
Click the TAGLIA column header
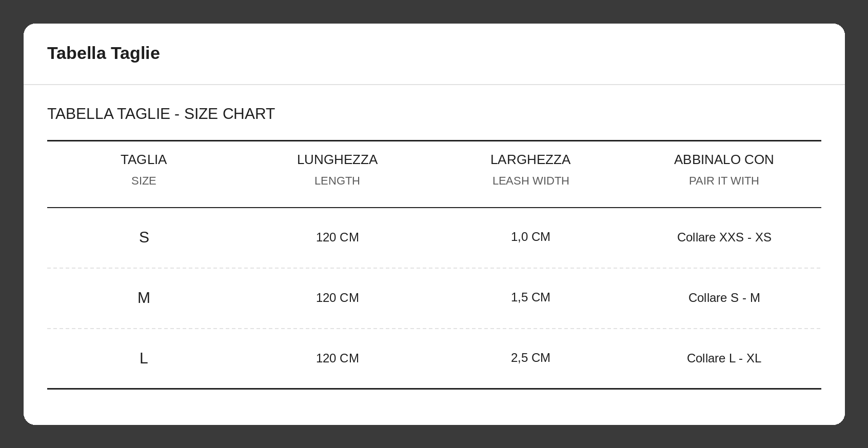144,159
